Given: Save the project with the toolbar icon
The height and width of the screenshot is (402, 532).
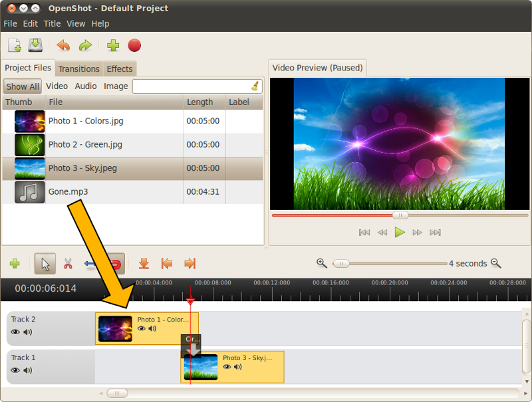Looking at the screenshot, I should 35,45.
